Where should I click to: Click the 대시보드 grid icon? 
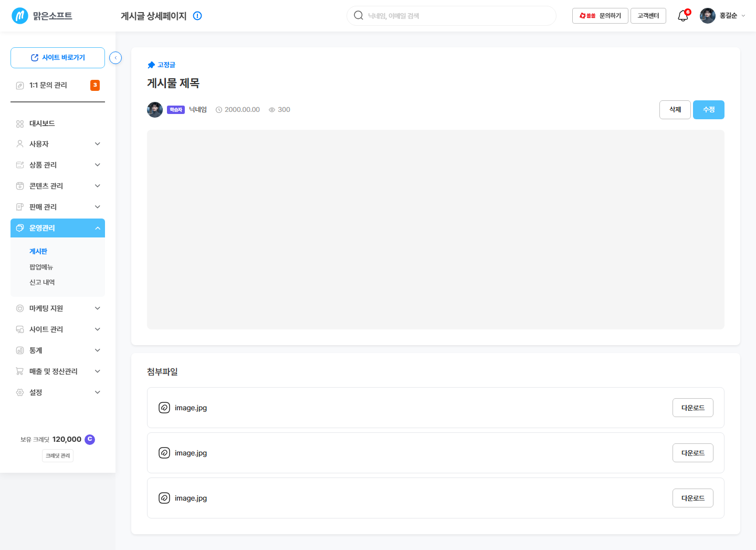pyautogui.click(x=20, y=123)
